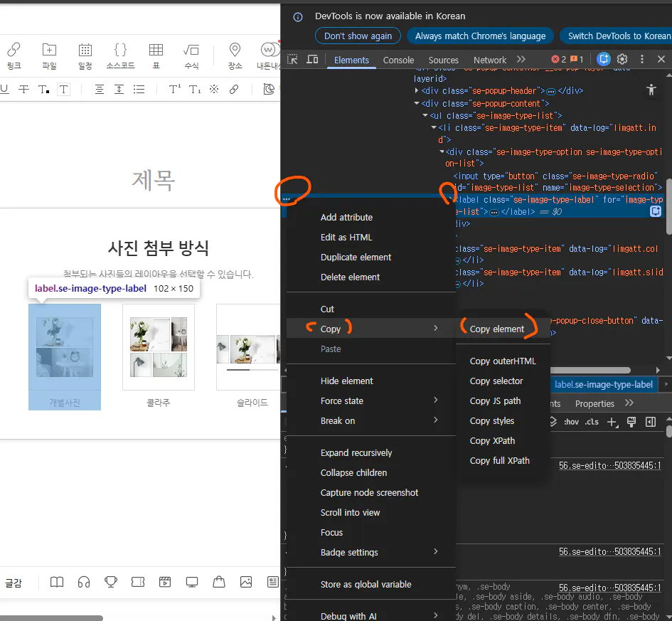Insert a table using the 표 icon
This screenshot has height=621, width=672.
pos(156,55)
